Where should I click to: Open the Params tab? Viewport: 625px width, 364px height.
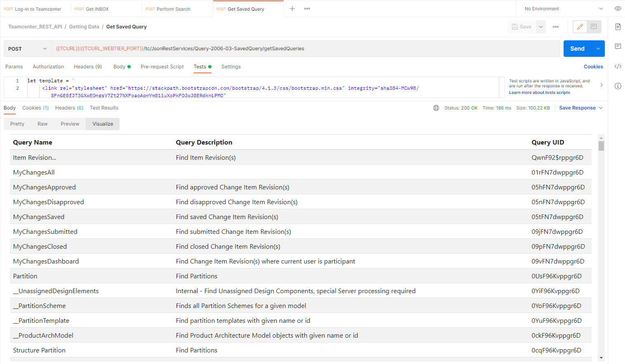coord(14,67)
